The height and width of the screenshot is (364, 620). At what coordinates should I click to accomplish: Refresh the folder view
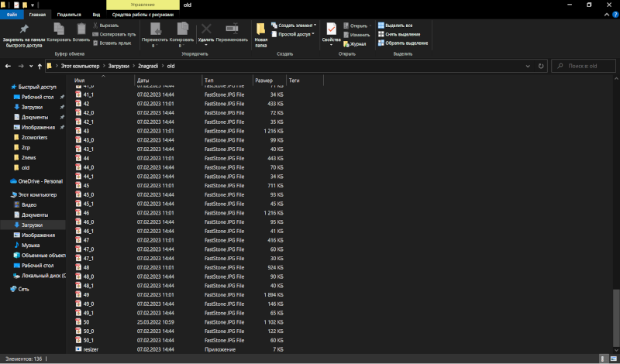[x=541, y=67]
